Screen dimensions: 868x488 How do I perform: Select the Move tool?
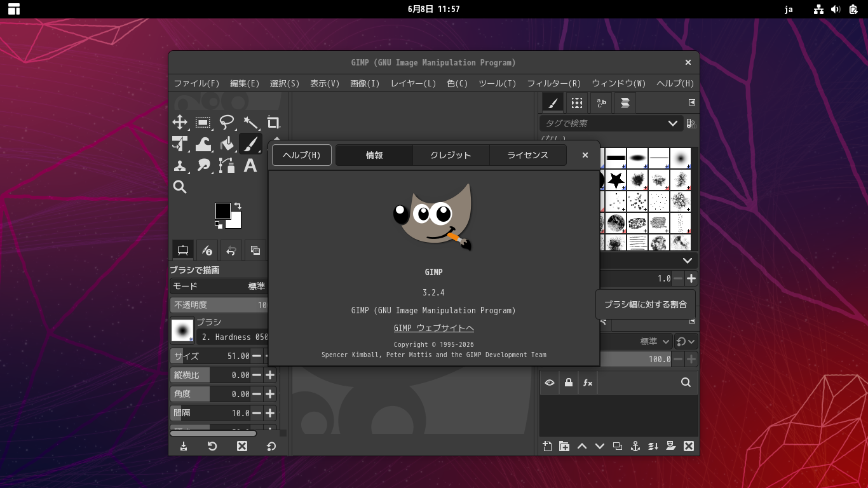(180, 123)
